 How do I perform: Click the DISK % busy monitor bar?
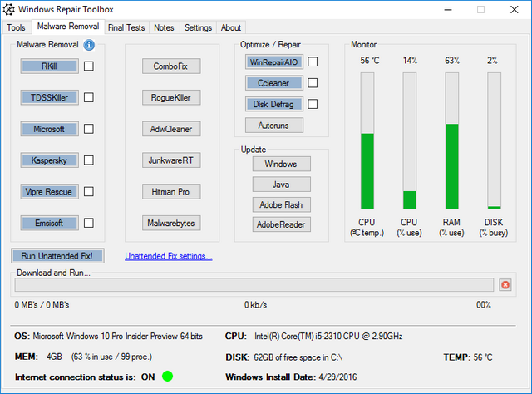(x=494, y=140)
